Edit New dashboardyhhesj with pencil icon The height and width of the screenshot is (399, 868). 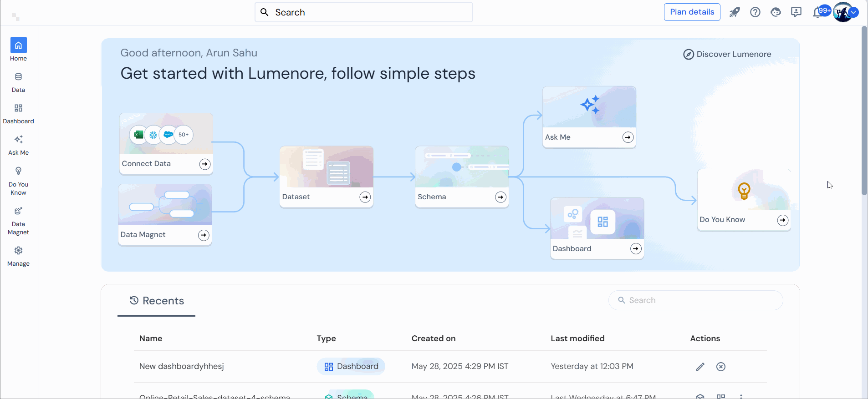pyautogui.click(x=700, y=367)
